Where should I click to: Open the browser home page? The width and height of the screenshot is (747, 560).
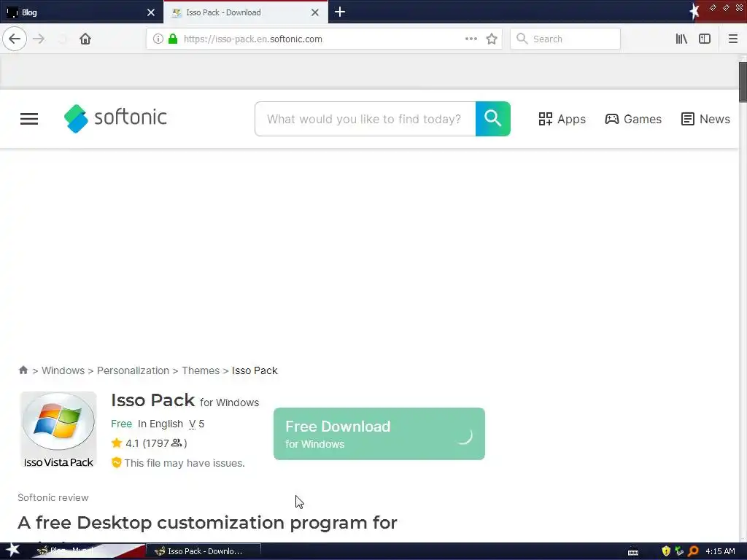(x=85, y=39)
